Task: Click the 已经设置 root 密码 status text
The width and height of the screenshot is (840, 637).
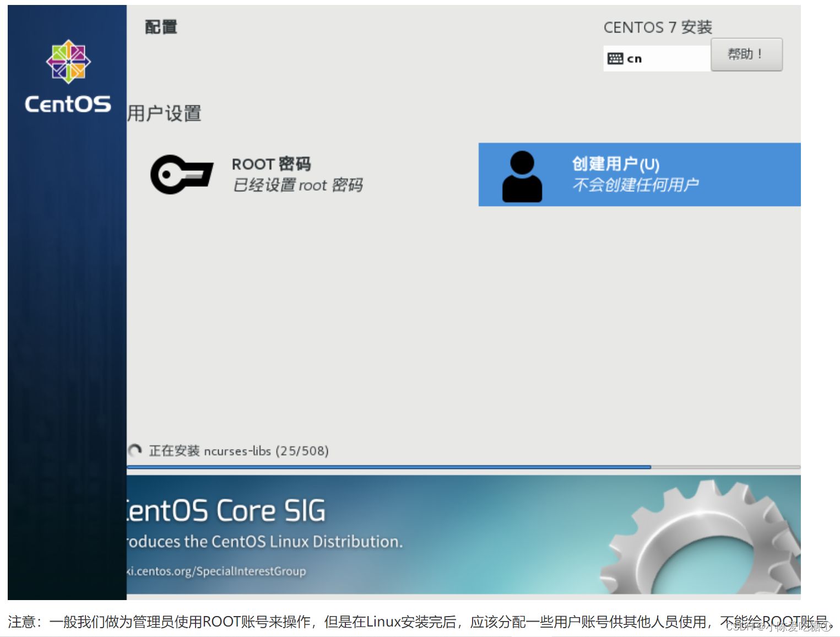Action: (297, 185)
